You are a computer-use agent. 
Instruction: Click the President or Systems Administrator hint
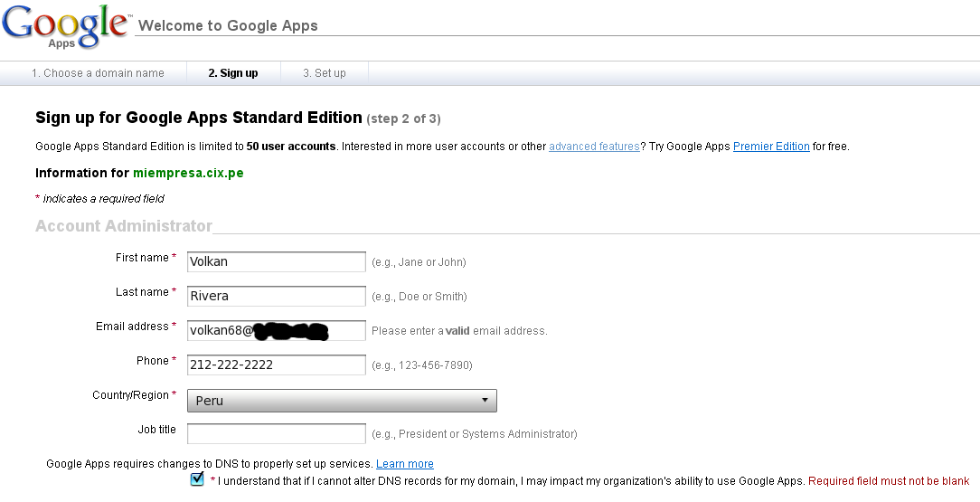click(475, 434)
